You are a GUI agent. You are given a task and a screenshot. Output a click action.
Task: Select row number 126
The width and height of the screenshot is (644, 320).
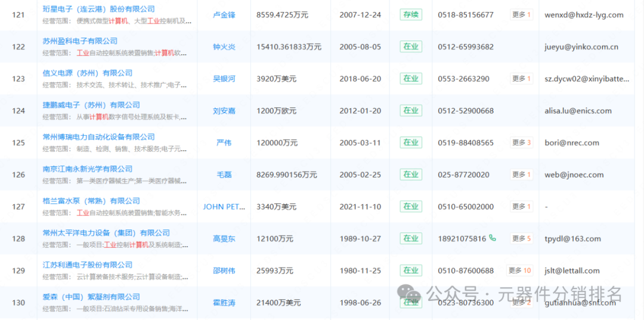(18, 175)
